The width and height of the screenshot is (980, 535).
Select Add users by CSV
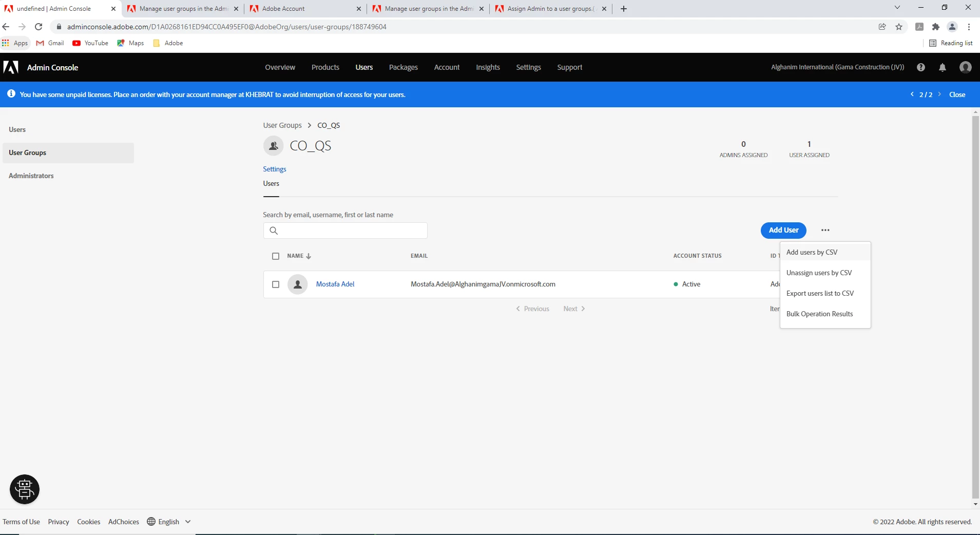click(x=825, y=252)
